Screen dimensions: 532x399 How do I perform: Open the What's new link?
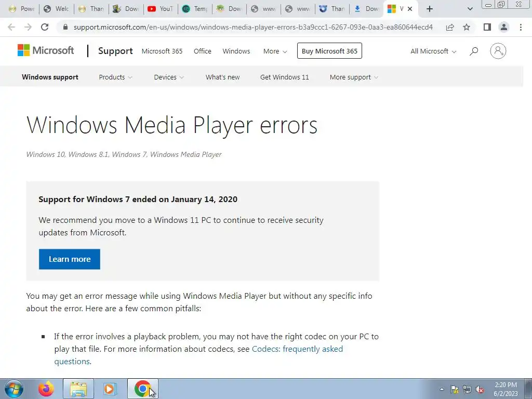(222, 77)
